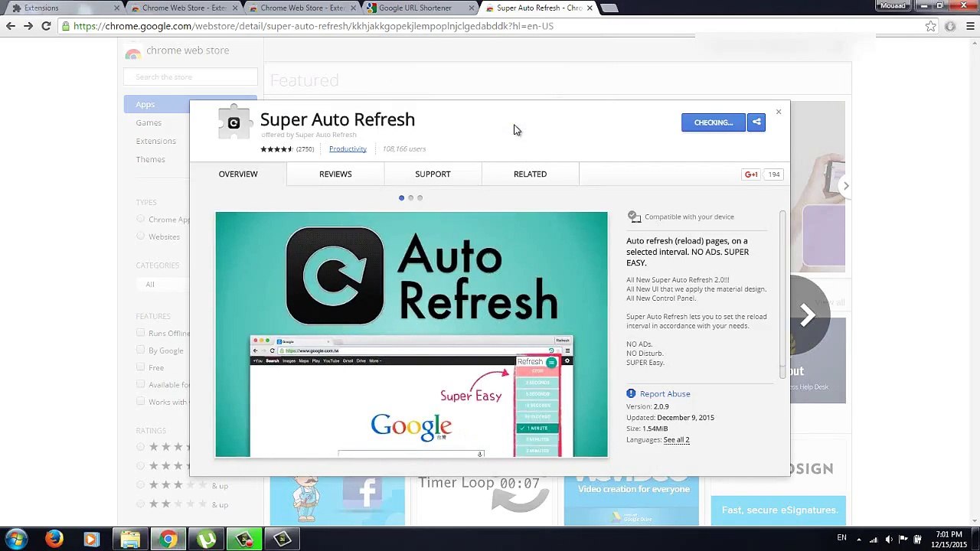This screenshot has height=551, width=980.
Task: Select the Websites type radio button
Action: point(140,236)
